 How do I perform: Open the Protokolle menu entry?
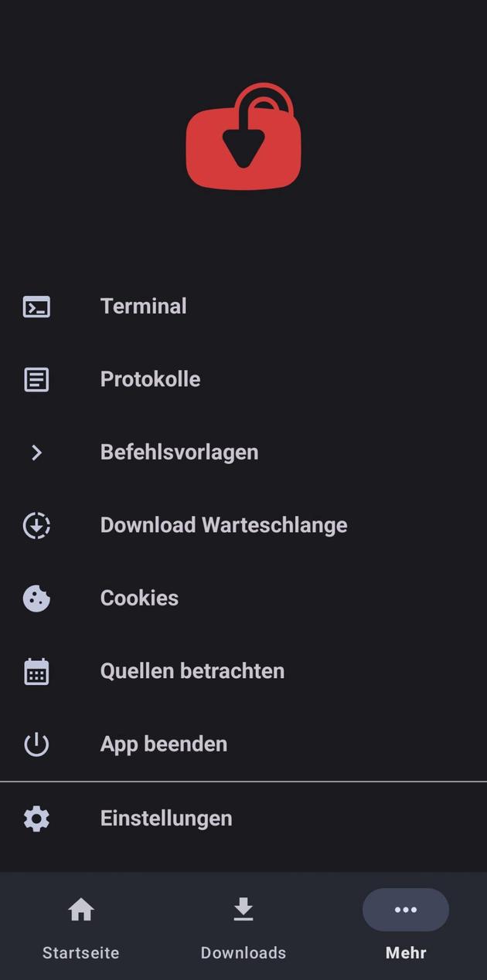pyautogui.click(x=151, y=379)
